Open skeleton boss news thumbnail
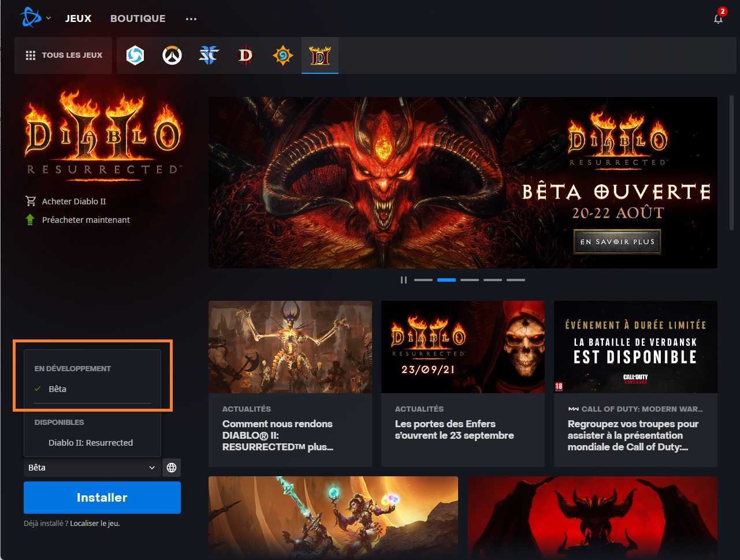Image resolution: width=740 pixels, height=560 pixels. 290,347
